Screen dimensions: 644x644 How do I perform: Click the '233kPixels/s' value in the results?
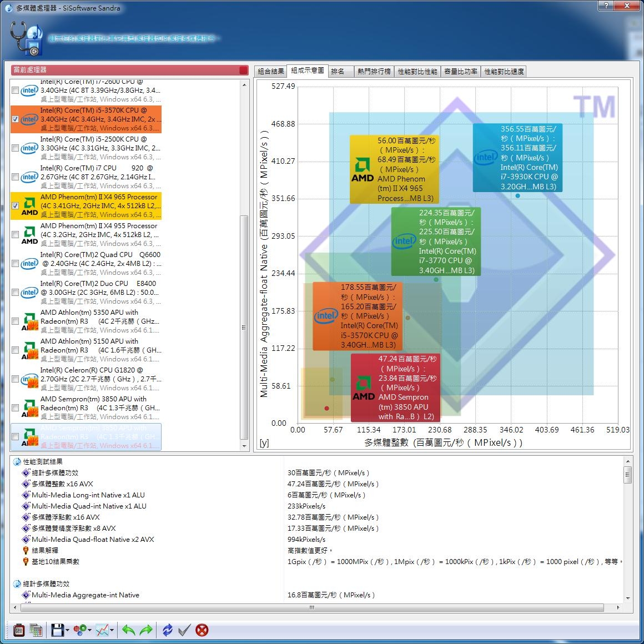coord(306,506)
